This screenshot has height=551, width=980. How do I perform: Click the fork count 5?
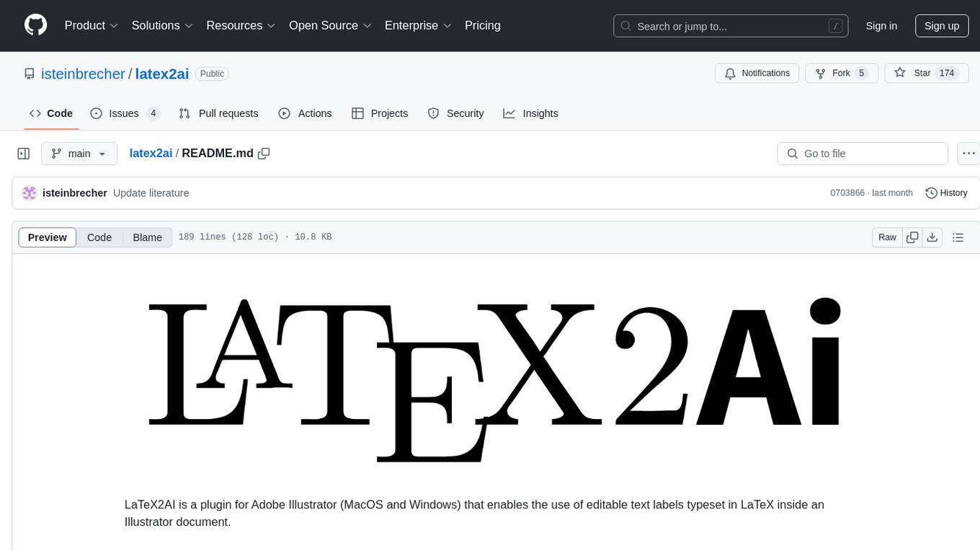[x=861, y=73]
